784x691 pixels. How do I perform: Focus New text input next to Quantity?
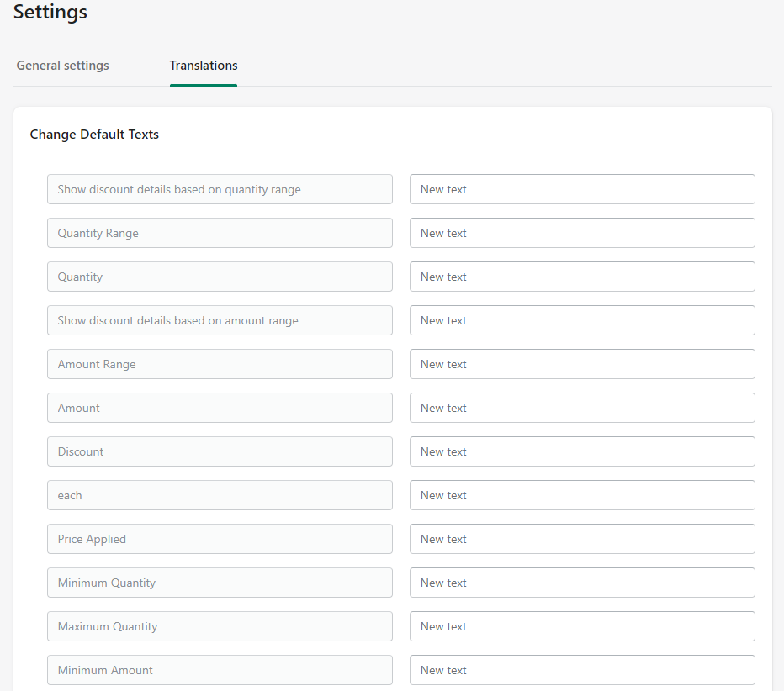point(582,277)
